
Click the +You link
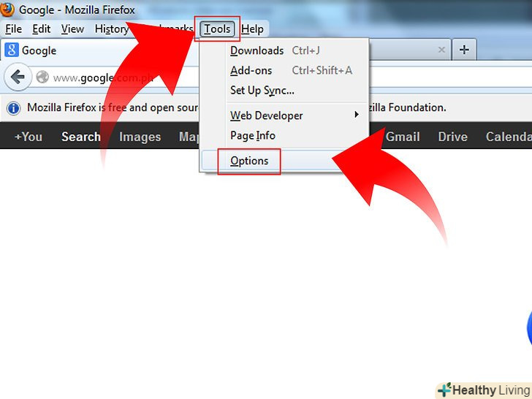28,137
